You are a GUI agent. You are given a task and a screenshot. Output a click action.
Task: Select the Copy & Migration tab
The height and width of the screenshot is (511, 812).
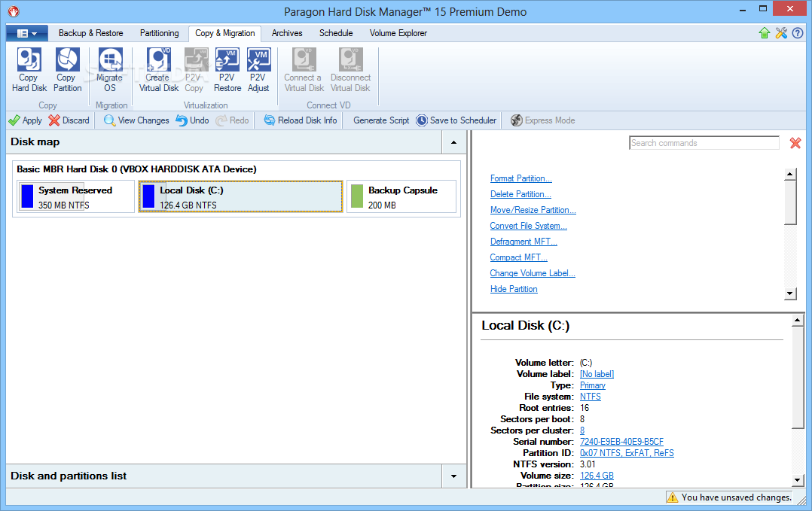pyautogui.click(x=224, y=33)
